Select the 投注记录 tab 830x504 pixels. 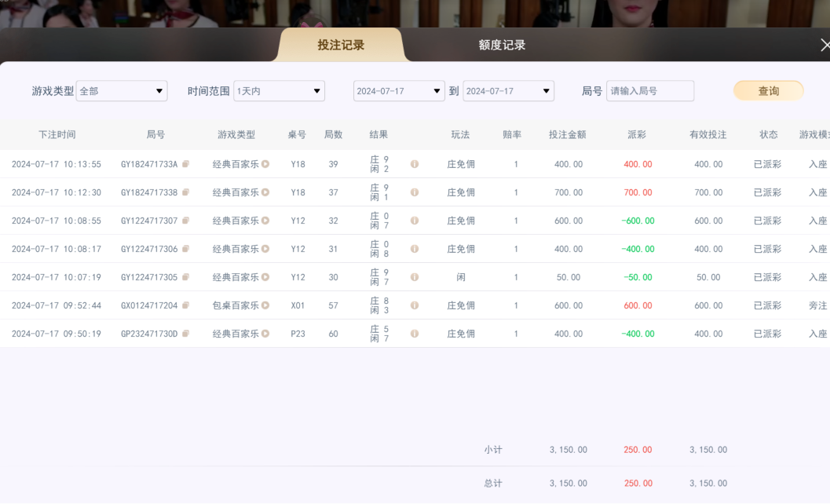pyautogui.click(x=339, y=45)
